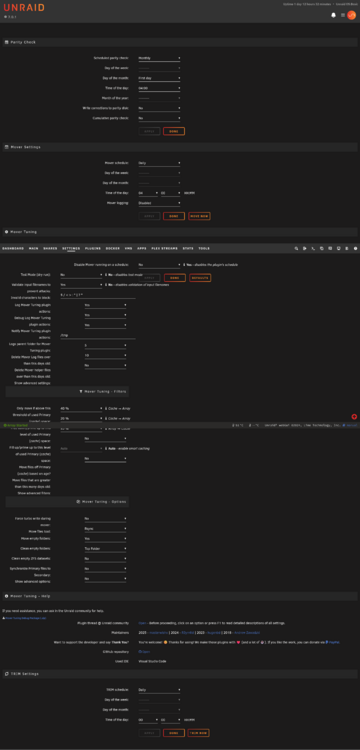Open the TRIM schedule dropdown
The width and height of the screenshot is (360, 750).
coord(159,690)
